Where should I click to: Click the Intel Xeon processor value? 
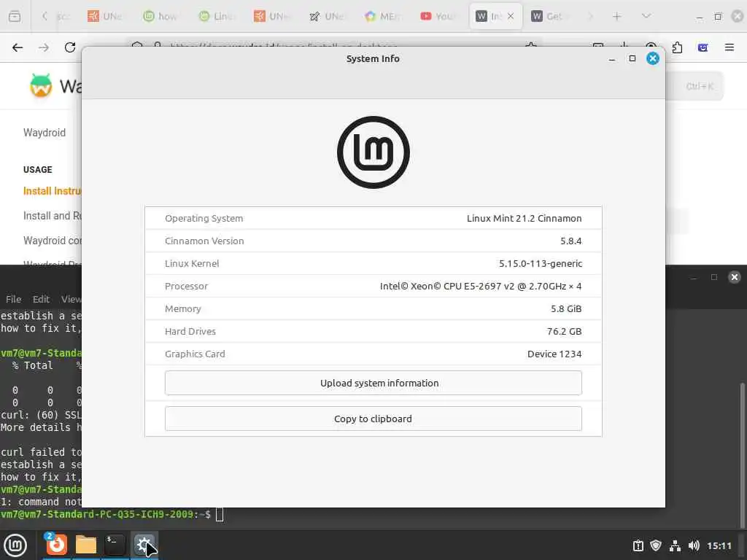481,286
